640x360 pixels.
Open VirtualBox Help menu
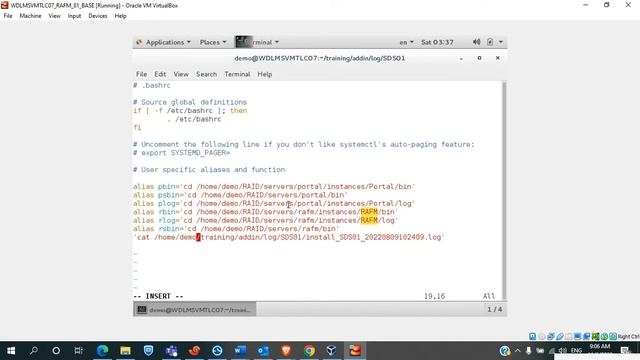tap(120, 16)
